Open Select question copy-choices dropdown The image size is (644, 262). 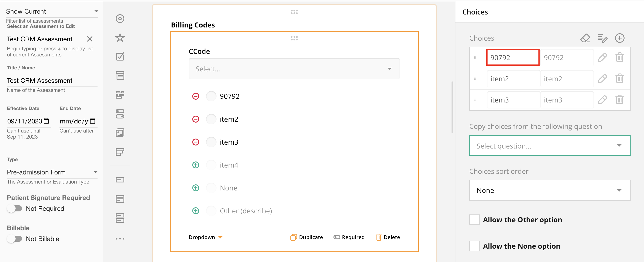pos(549,145)
